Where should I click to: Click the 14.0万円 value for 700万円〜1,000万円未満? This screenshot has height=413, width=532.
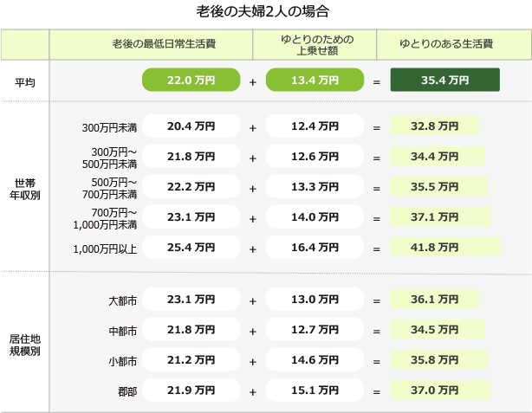pyautogui.click(x=315, y=216)
